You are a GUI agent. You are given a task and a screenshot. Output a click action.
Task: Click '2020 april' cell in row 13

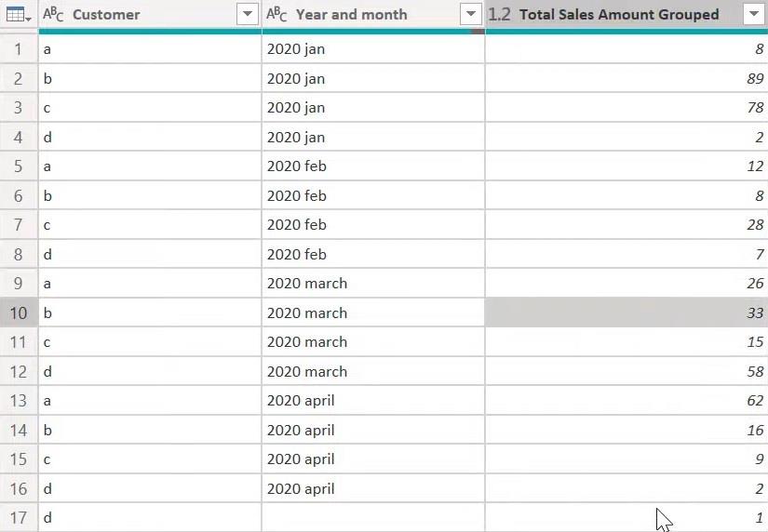(373, 401)
